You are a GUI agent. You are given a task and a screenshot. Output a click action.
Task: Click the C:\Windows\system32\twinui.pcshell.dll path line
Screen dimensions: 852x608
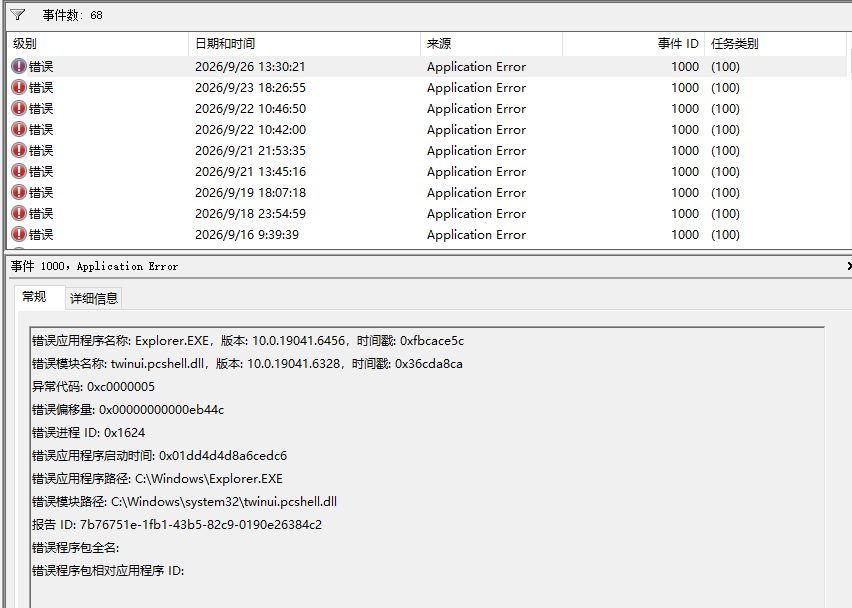pos(185,502)
